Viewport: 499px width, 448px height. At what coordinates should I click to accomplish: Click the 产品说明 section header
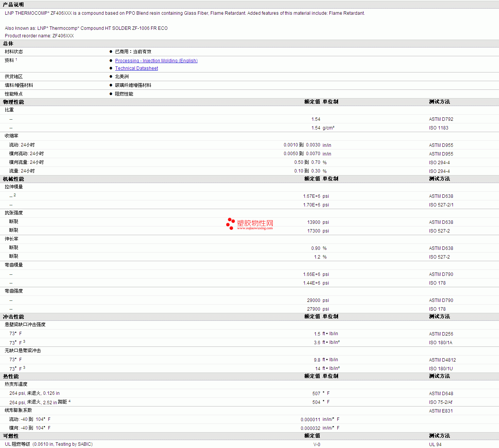[x=13, y=5]
